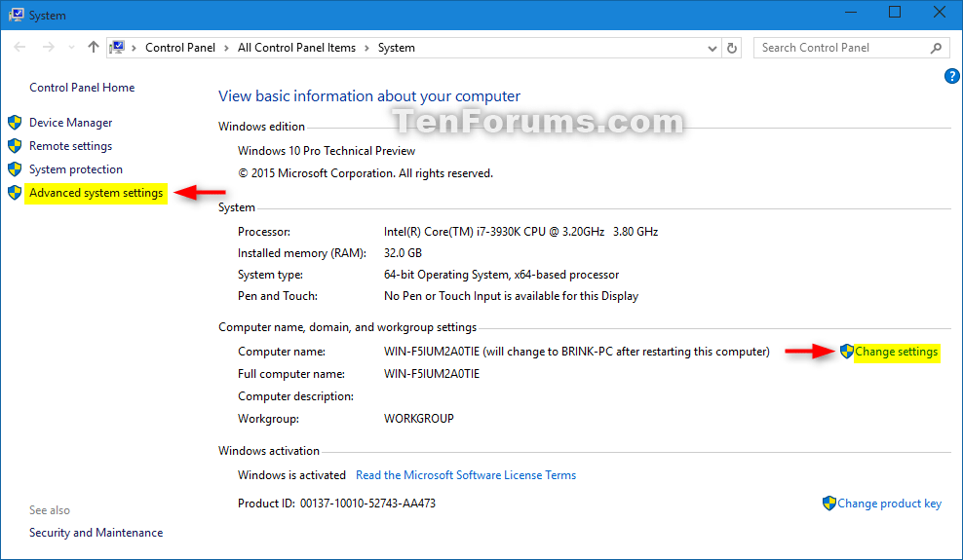Click the shield icon beside Remote settings
The height and width of the screenshot is (560, 963).
coord(15,146)
